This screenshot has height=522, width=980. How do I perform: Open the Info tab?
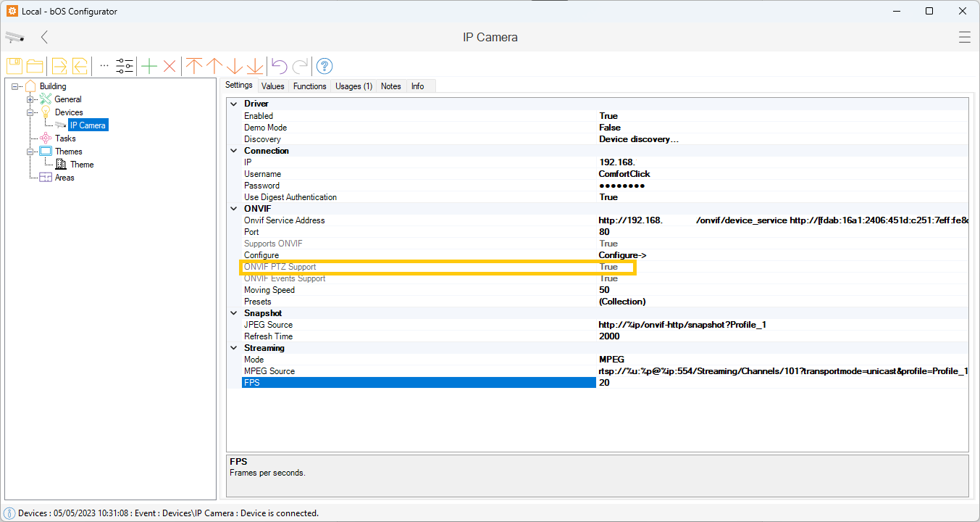[418, 86]
